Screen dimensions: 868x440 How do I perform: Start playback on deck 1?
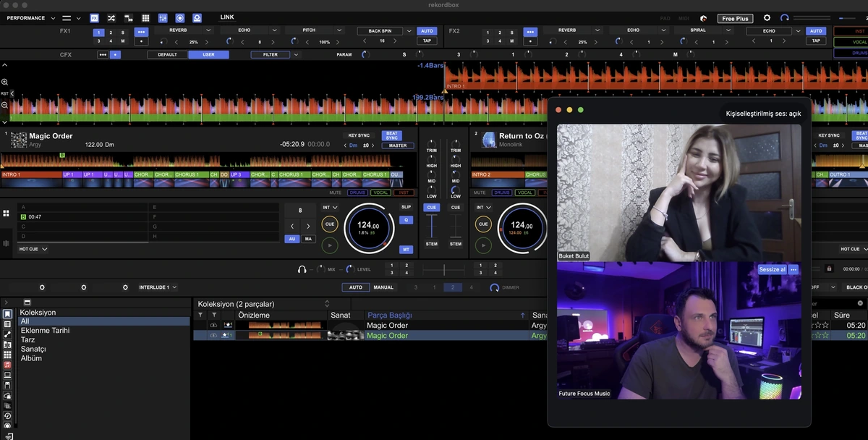tap(330, 246)
